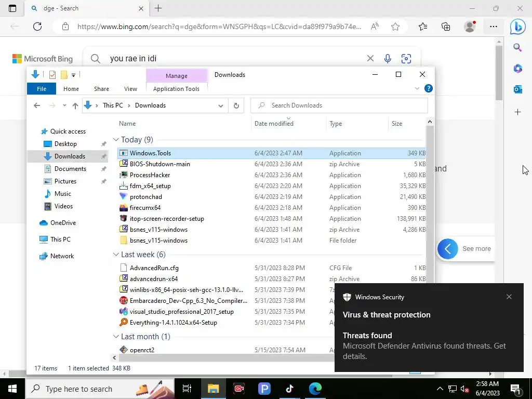
Task: Click the taskbar search box
Action: point(100,389)
